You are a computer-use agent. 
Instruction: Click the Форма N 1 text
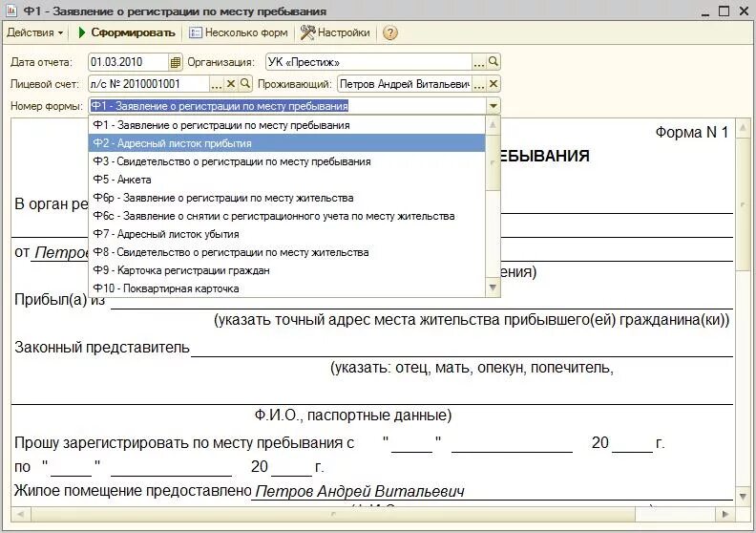[x=692, y=132]
